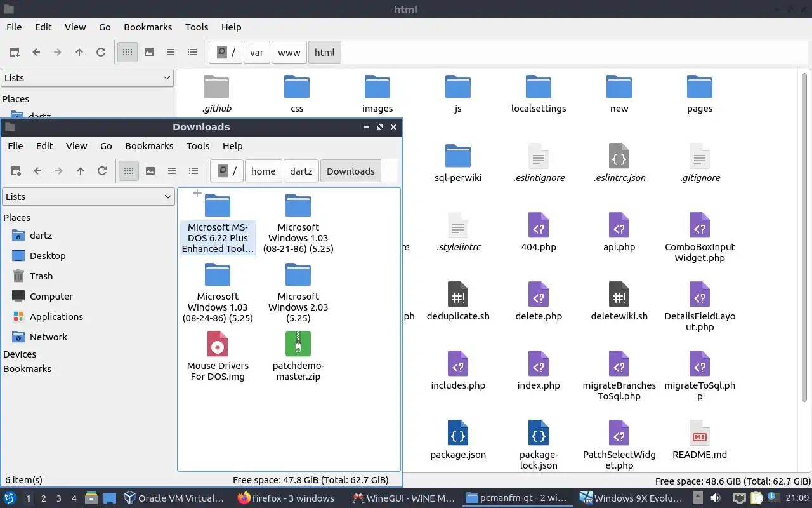Go forward in html window toolbar

pos(58,52)
